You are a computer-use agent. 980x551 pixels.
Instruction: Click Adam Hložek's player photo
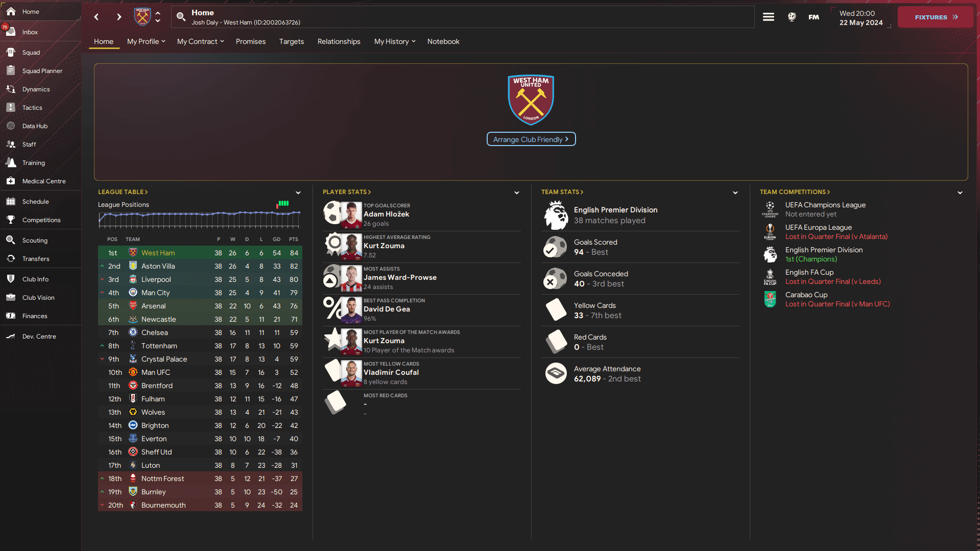coord(351,214)
